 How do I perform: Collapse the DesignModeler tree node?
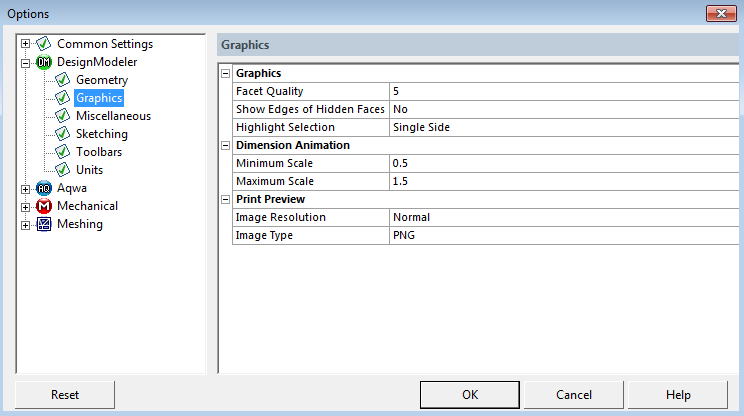click(x=26, y=62)
